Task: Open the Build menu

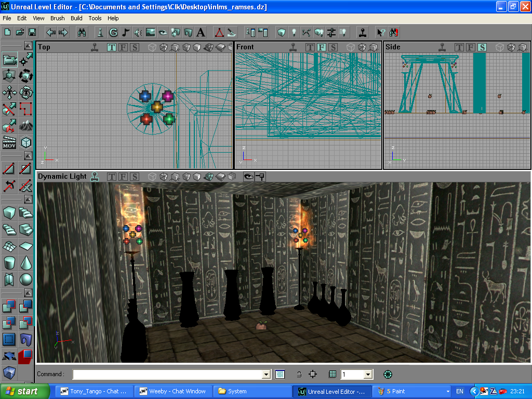Action: 76,18
